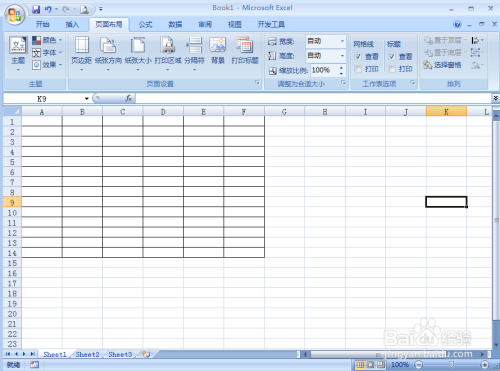Open the Themes (主题) gallery
The height and width of the screenshot is (371, 500).
coord(18,53)
